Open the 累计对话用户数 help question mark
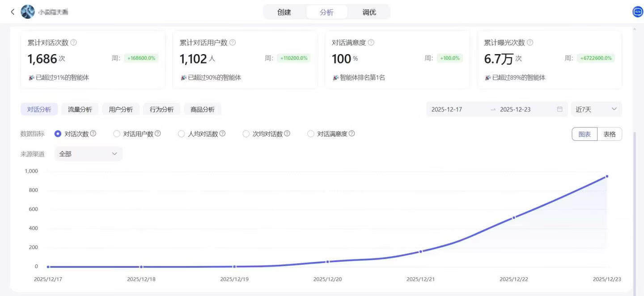Viewport: 644px width, 296px height. tap(232, 42)
